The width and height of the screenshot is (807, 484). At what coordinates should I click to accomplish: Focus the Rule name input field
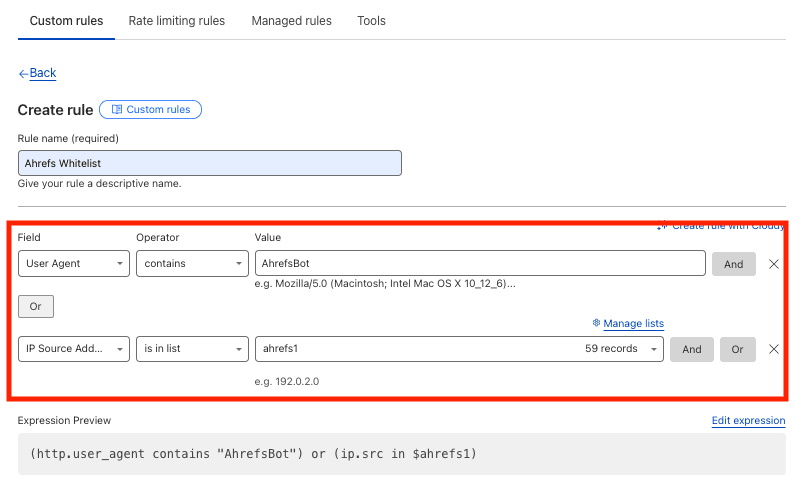coord(209,163)
